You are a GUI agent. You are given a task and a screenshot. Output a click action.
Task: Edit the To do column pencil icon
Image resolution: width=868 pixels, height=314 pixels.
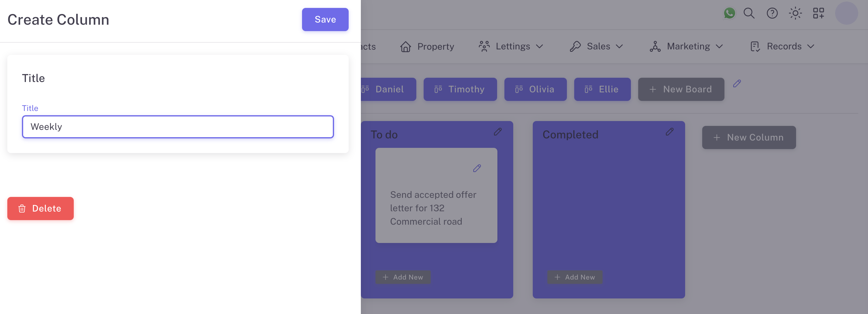[498, 132]
